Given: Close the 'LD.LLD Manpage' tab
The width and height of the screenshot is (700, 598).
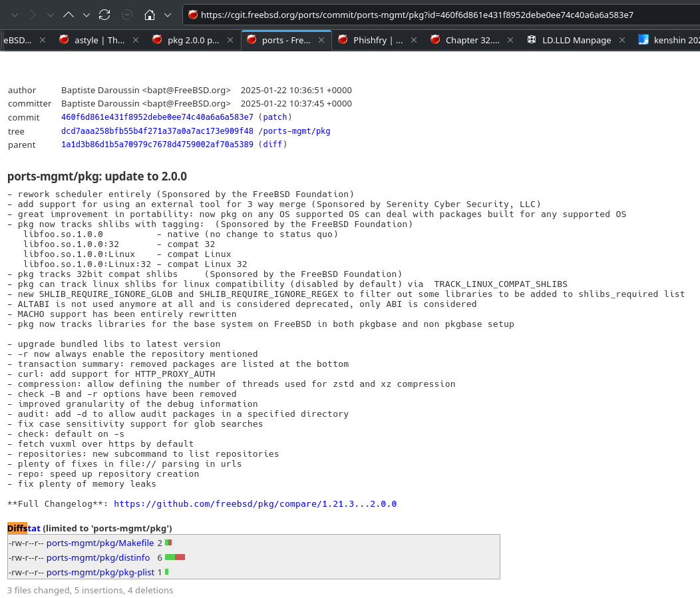Looking at the screenshot, I should [x=622, y=40].
